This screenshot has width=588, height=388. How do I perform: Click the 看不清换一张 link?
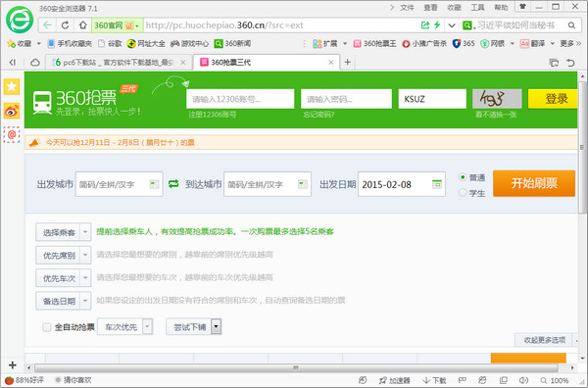(496, 115)
